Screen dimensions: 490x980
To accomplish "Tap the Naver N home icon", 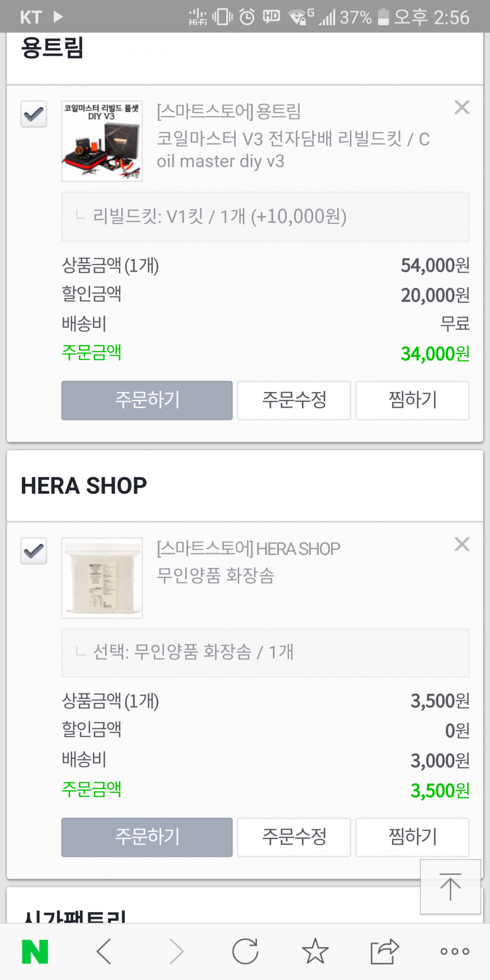I will (35, 951).
